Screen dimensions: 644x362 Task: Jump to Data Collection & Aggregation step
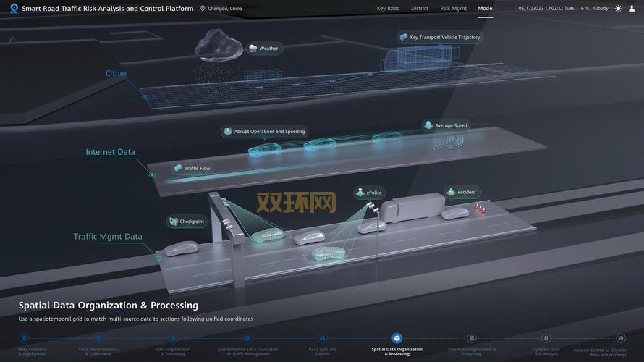pyautogui.click(x=24, y=338)
